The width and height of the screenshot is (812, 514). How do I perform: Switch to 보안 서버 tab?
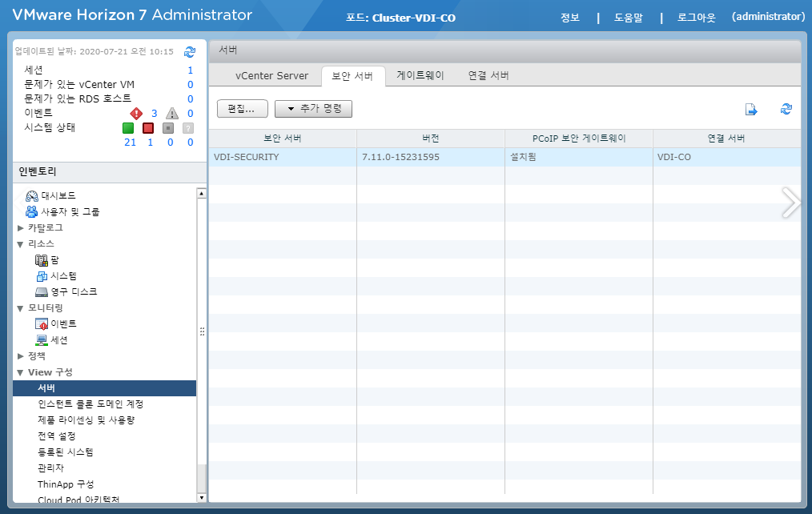(x=352, y=76)
